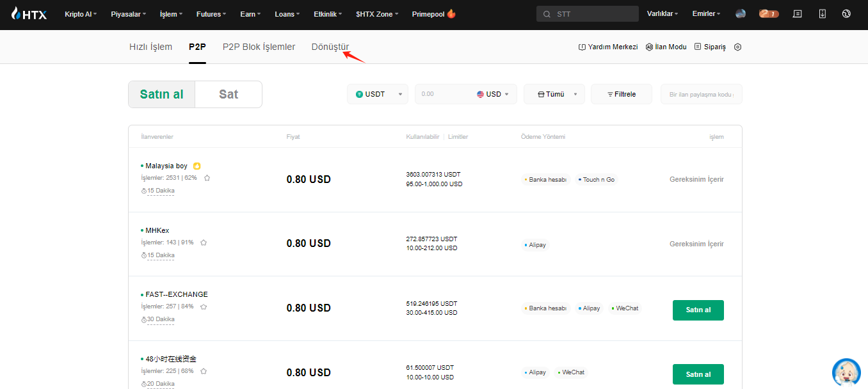The image size is (868, 389).
Task: Switch to the Sat sell toggle
Action: coord(229,95)
